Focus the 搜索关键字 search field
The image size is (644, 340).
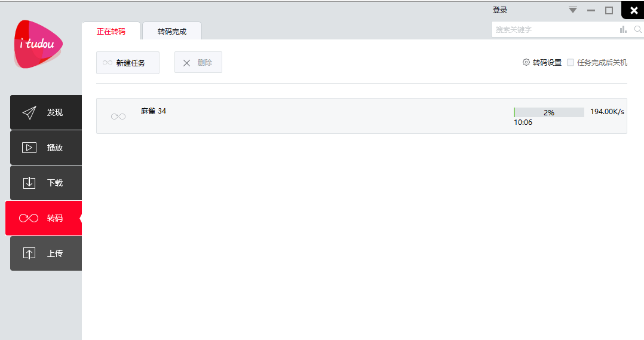pyautogui.click(x=553, y=29)
